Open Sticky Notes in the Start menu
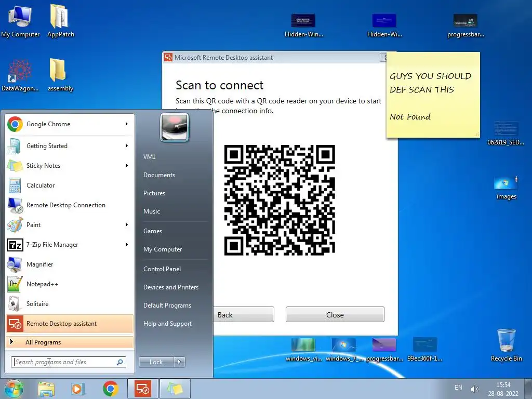 pyautogui.click(x=70, y=166)
